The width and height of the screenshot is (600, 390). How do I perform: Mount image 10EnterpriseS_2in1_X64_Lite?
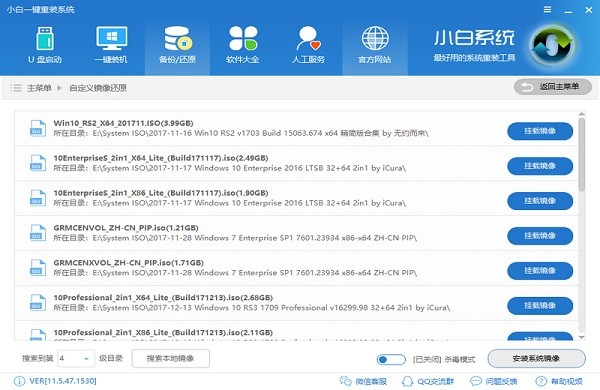coord(540,166)
